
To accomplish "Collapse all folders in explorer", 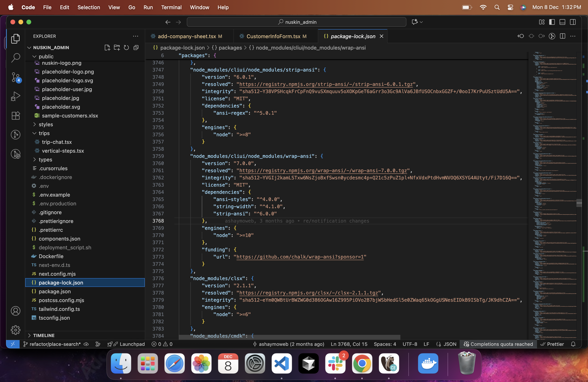I will 136,48.
